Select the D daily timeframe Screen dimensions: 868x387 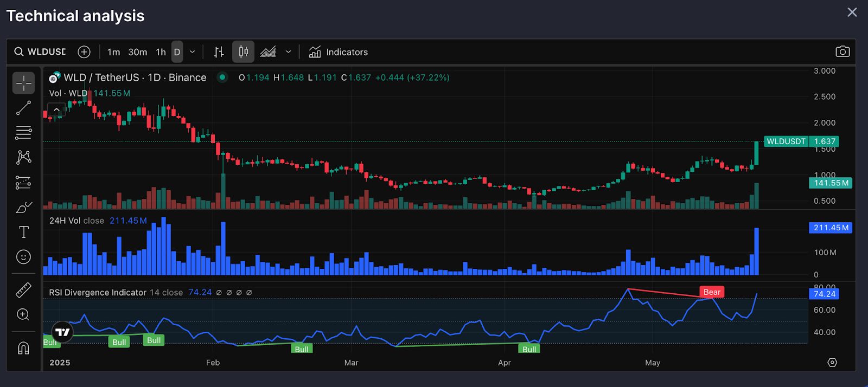pos(177,52)
